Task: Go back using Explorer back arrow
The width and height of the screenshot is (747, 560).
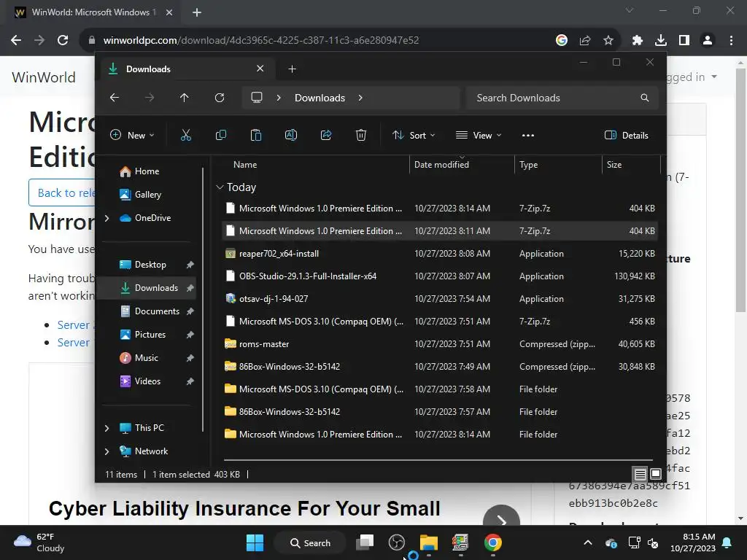Action: tap(115, 98)
